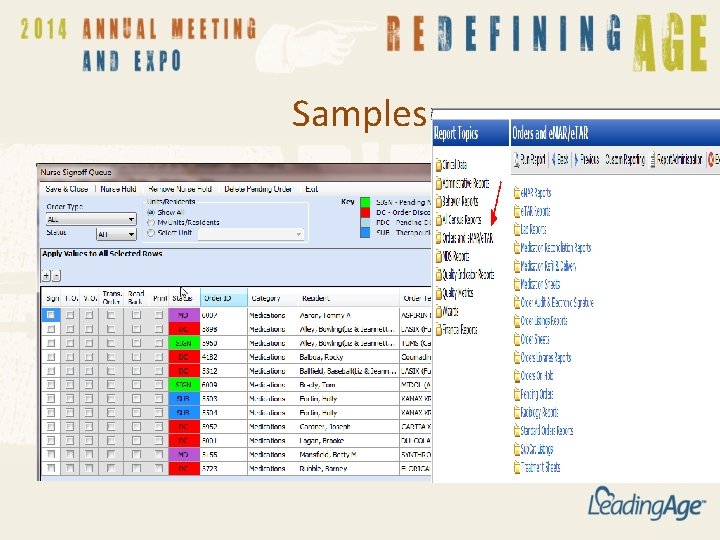The width and height of the screenshot is (720, 540).
Task: Sort by the Order ID column header
Action: 224,298
